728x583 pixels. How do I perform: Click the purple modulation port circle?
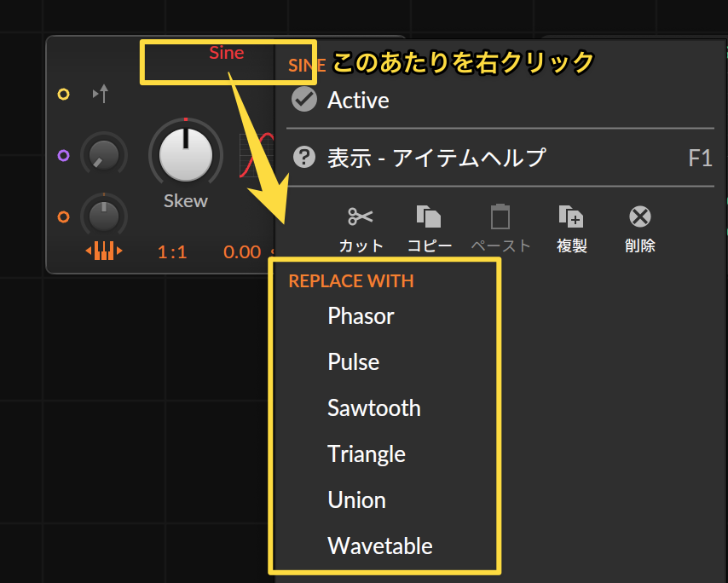click(64, 155)
